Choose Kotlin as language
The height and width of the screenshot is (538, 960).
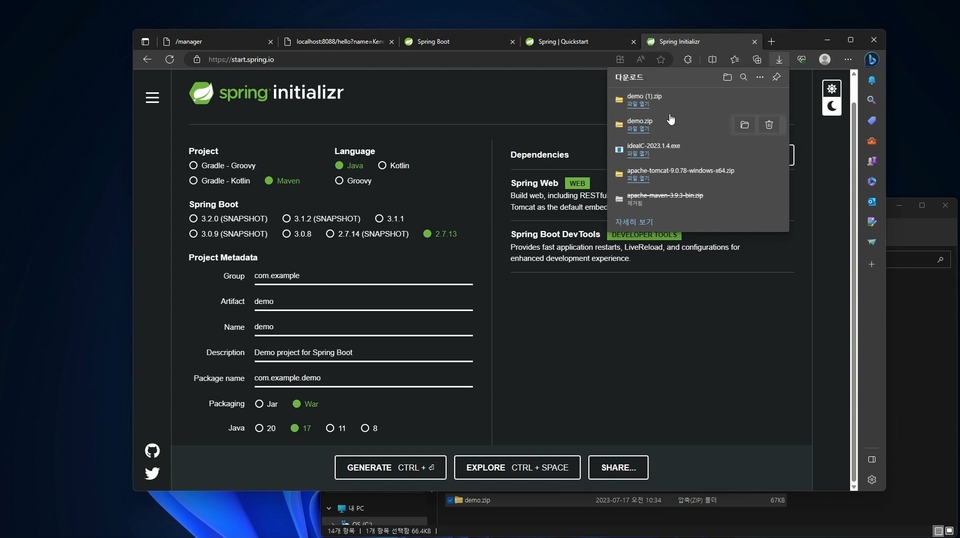pos(394,165)
